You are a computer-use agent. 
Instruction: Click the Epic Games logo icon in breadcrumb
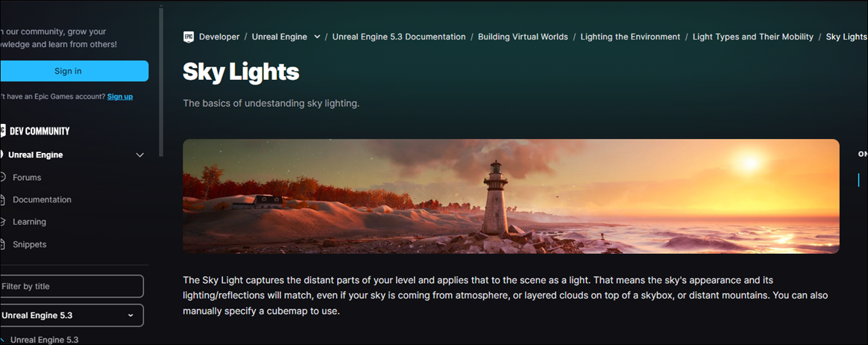point(189,37)
